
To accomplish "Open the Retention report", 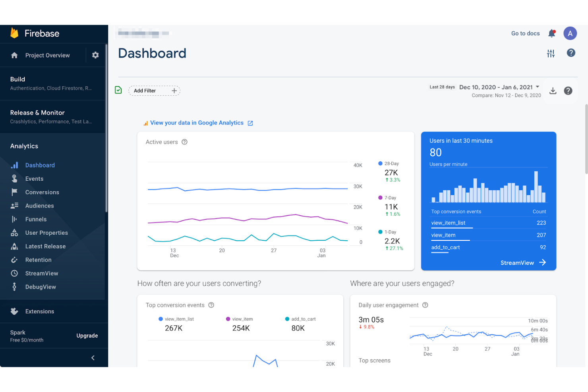I will (38, 260).
